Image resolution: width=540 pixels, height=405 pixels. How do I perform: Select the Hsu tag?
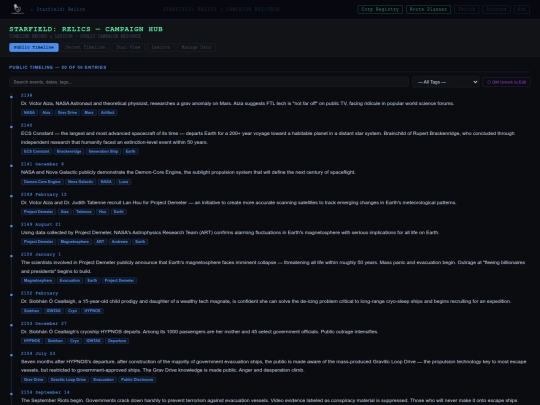[x=103, y=212]
